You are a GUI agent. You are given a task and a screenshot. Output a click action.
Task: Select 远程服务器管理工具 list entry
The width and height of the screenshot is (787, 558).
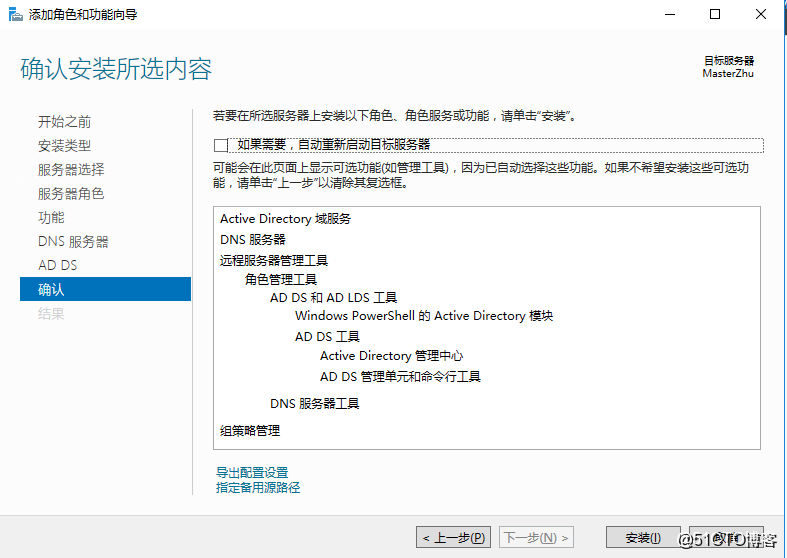[x=274, y=260]
